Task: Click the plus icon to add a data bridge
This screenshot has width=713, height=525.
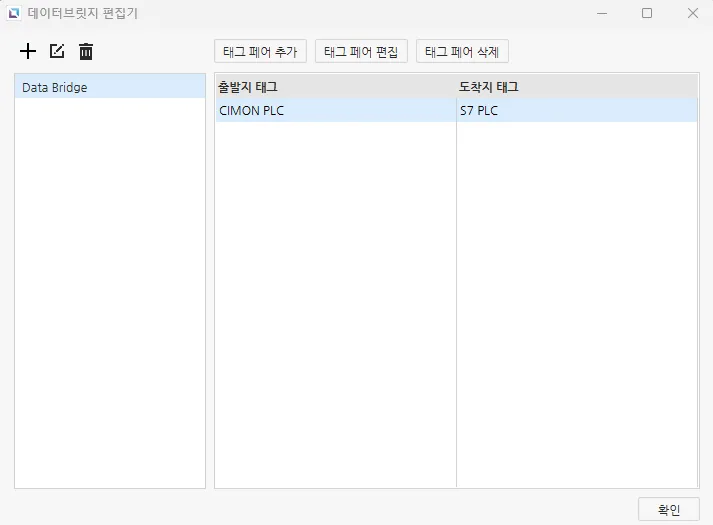Action: point(28,51)
